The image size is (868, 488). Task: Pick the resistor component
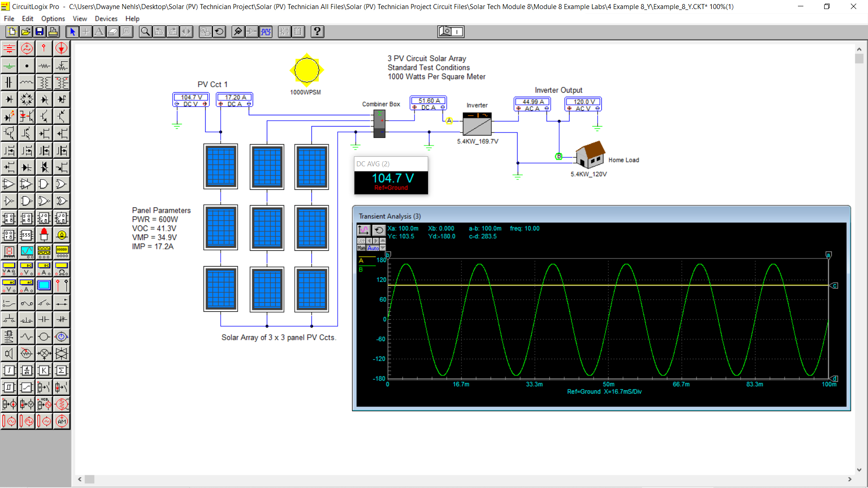pyautogui.click(x=44, y=66)
